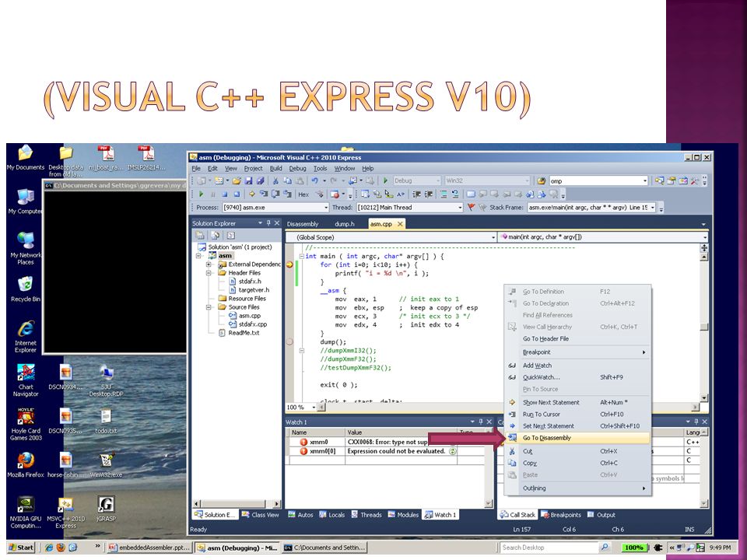The width and height of the screenshot is (747, 560).
Task: Click the red flag icon beside Thread box
Action: [x=472, y=207]
